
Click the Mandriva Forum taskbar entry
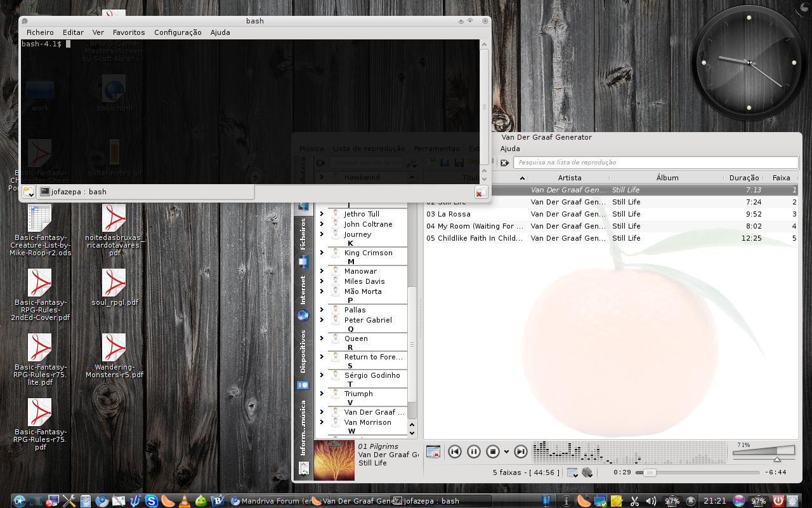269,501
